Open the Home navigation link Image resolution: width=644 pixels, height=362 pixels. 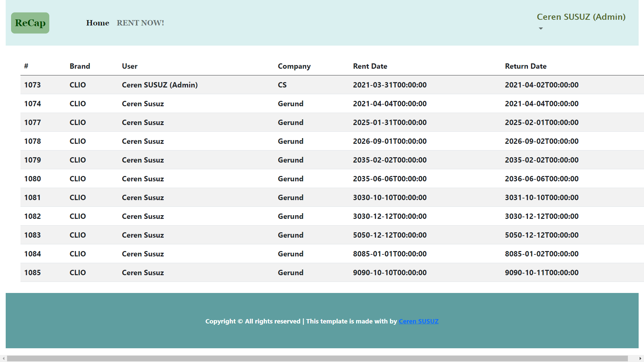click(x=98, y=23)
